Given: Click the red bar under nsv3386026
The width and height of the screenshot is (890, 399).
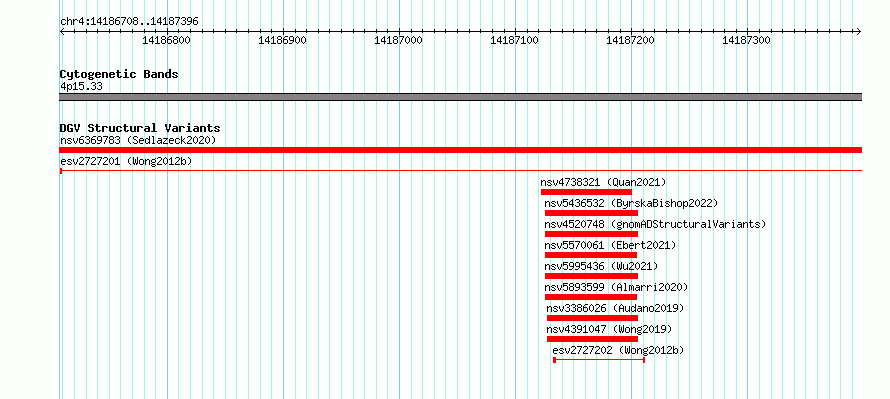Looking at the screenshot, I should click(593, 318).
